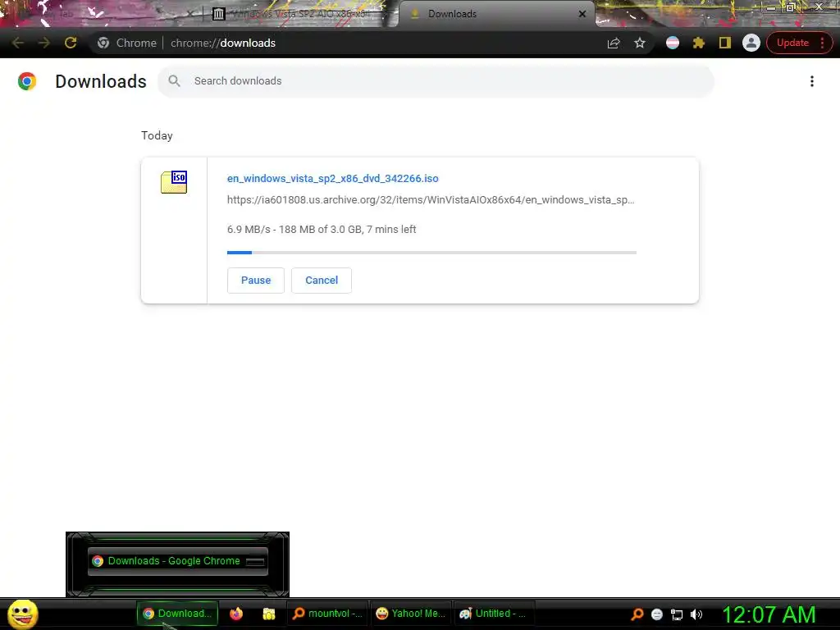
Task: Close the Downloads tab
Action: pos(582,14)
